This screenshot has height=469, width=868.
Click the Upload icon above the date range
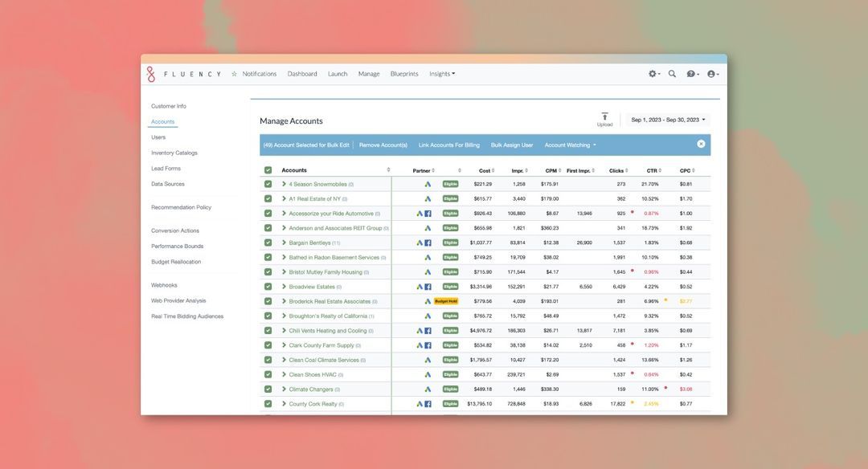603,114
